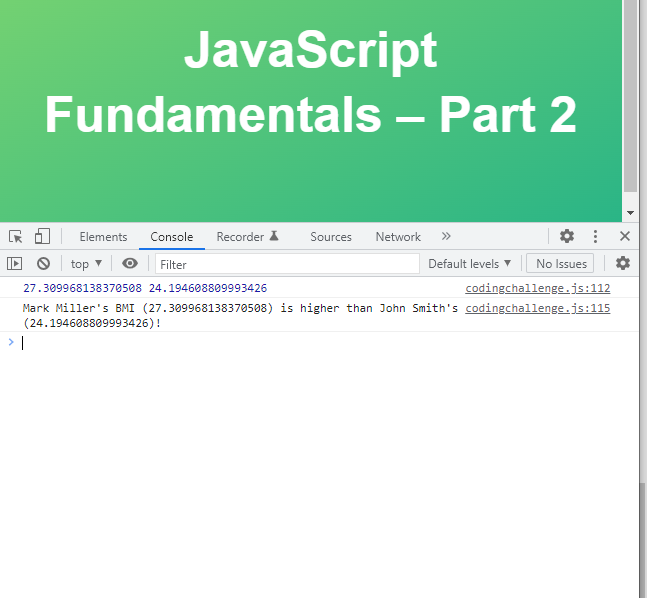This screenshot has height=598, width=647.
Task: Select the Console tab
Action: tap(172, 237)
